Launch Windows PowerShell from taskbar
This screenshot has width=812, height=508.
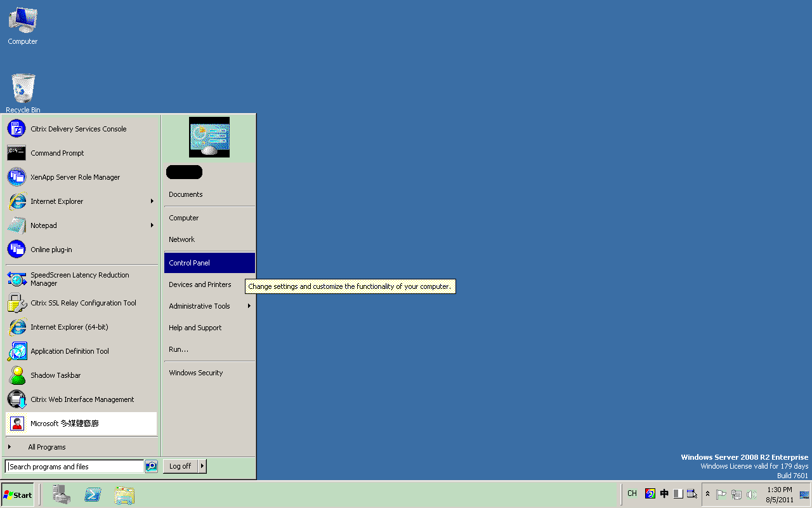[93, 494]
